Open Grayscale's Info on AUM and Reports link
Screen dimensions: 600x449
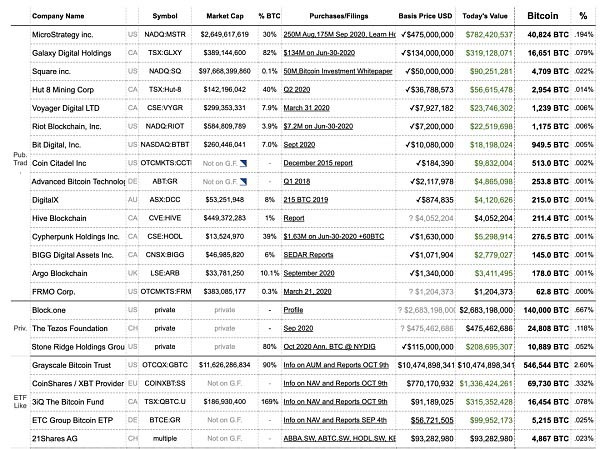coord(336,365)
